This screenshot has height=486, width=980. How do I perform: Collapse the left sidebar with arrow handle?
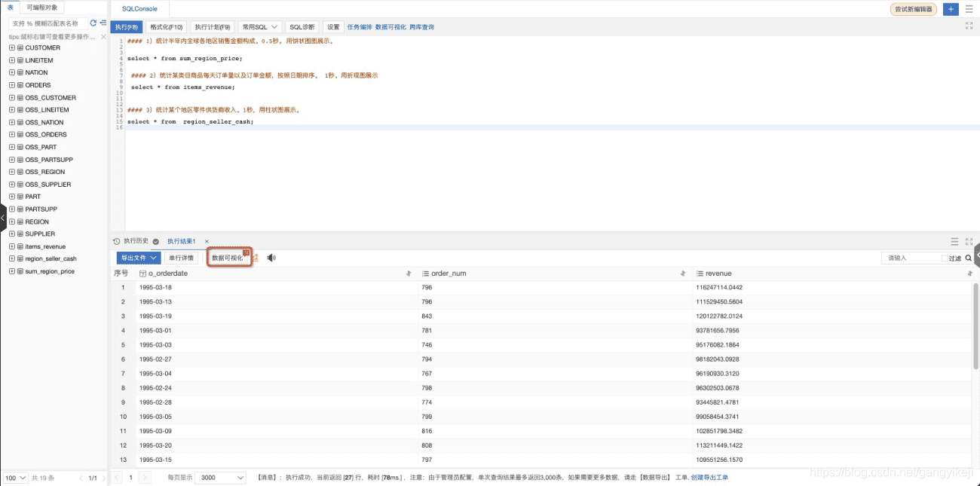[2, 217]
